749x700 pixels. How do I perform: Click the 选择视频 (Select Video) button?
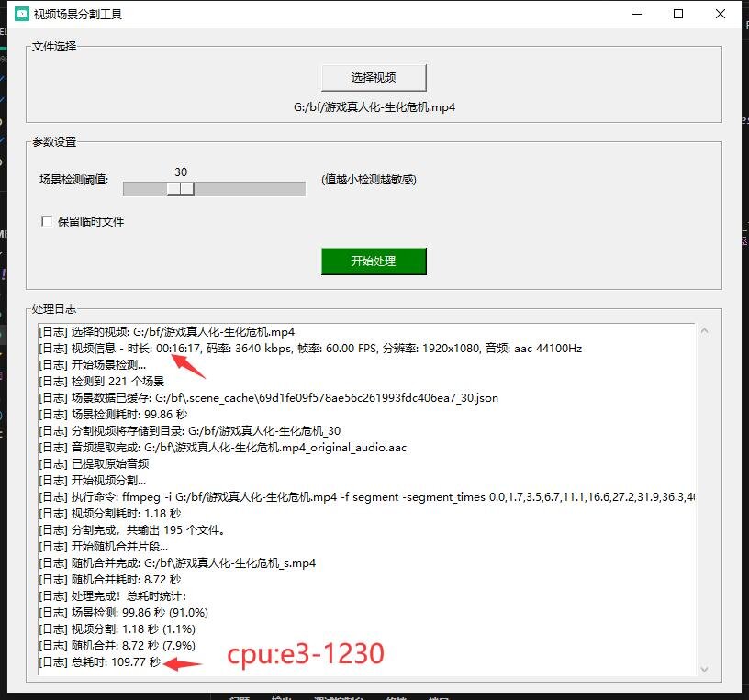pos(373,77)
